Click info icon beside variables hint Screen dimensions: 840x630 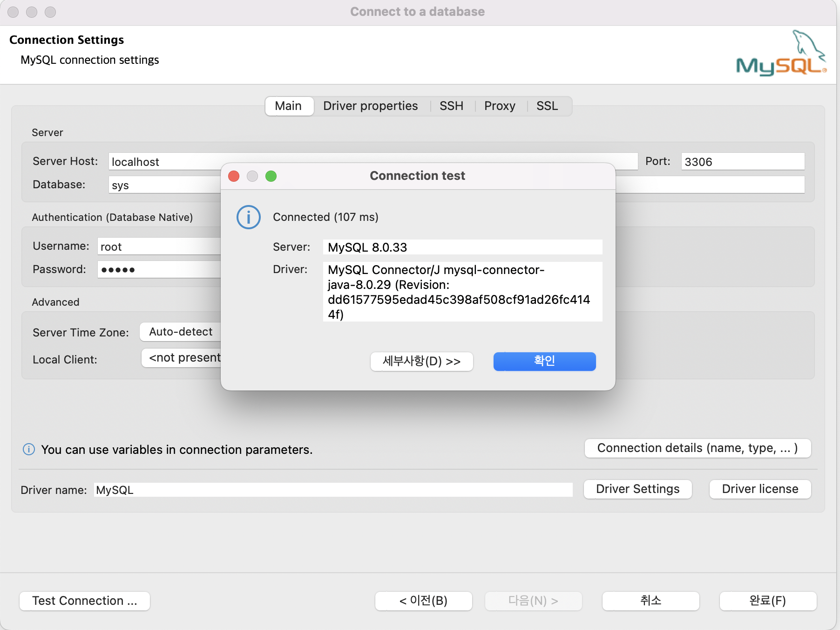coord(29,449)
